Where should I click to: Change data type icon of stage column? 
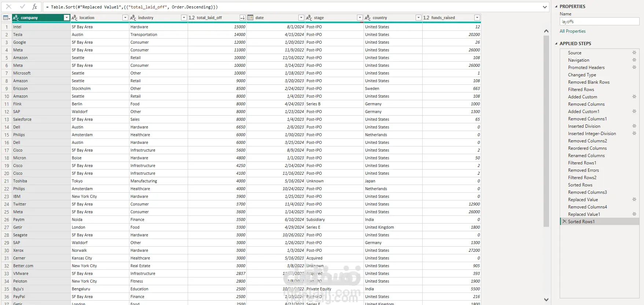click(309, 18)
